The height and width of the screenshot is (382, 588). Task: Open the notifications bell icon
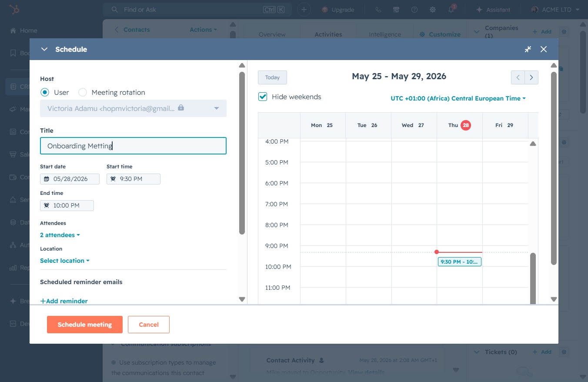point(451,10)
